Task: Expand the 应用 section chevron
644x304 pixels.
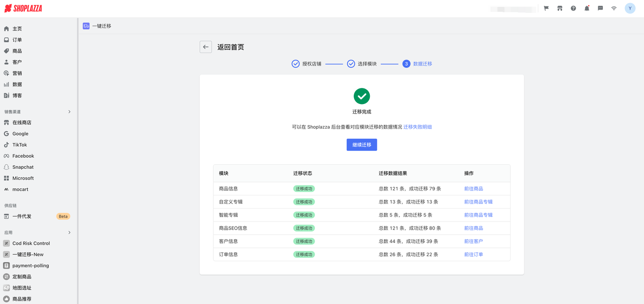Action: pos(69,233)
